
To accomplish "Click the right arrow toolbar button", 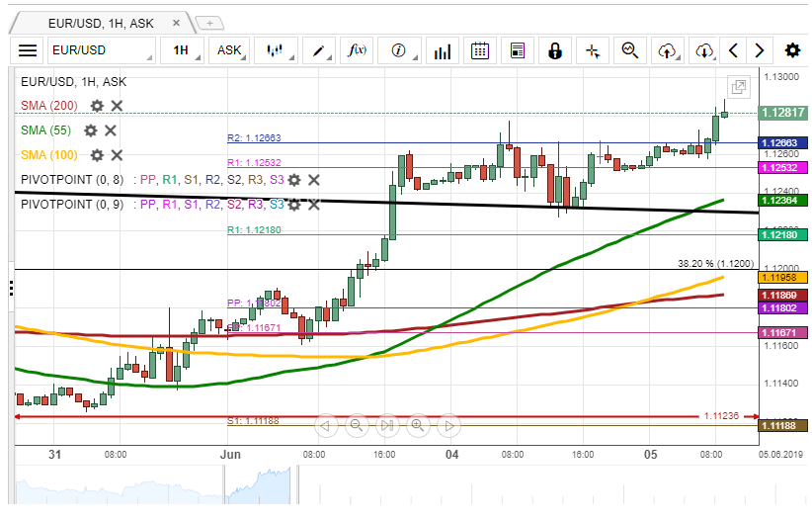I will [x=760, y=50].
